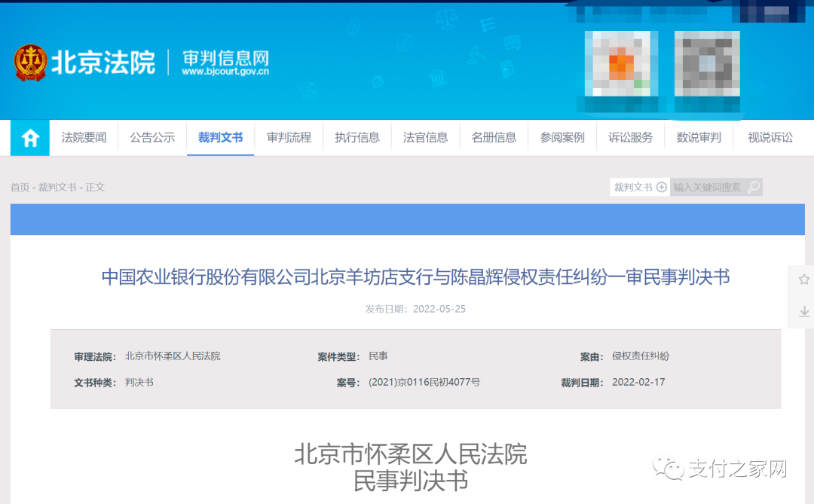This screenshot has width=814, height=504.
Task: Click the 裁判日期 value 2022-02-17
Action: coord(638,383)
